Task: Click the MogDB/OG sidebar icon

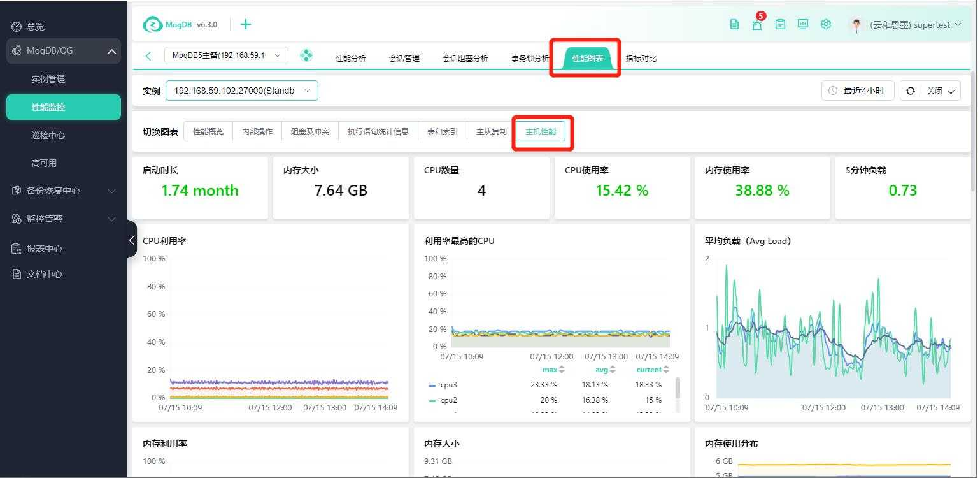Action: [17, 50]
